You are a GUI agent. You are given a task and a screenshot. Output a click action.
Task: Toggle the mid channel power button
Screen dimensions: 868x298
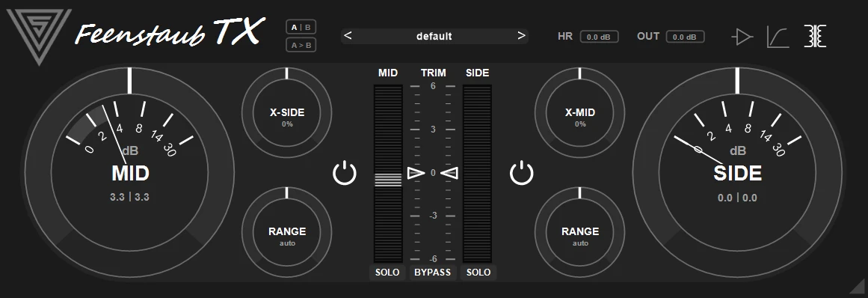345,174
